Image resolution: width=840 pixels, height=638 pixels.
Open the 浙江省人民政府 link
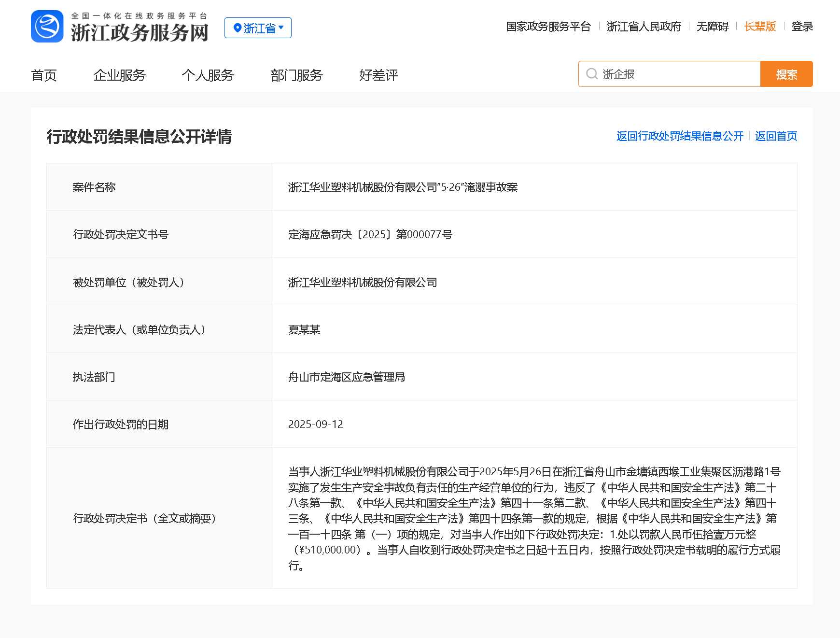tap(644, 27)
